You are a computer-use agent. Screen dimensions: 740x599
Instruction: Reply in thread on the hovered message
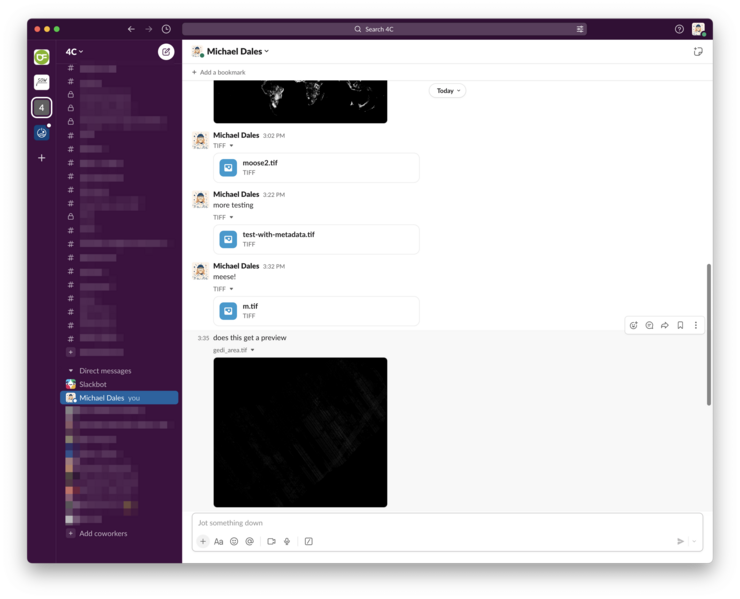(649, 325)
